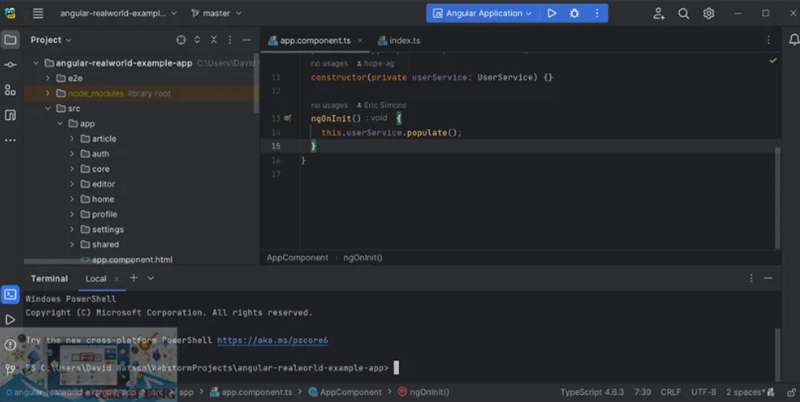Expand the profile folder
The image size is (800, 402).
coord(72,214)
